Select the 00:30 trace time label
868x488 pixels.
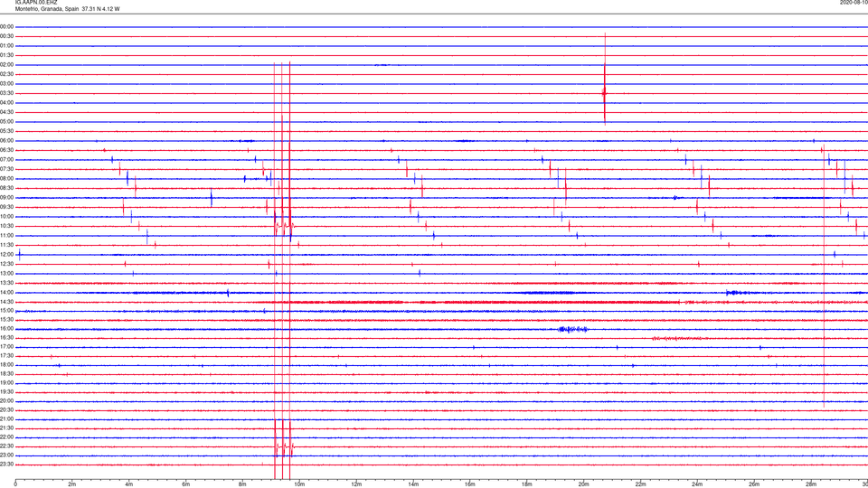[x=6, y=36]
